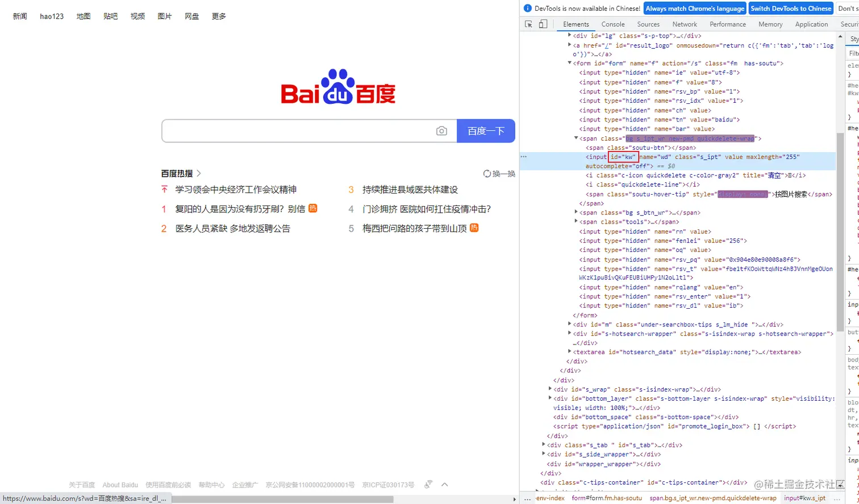Expand the div id="lg" node
859x504 pixels.
pos(570,35)
